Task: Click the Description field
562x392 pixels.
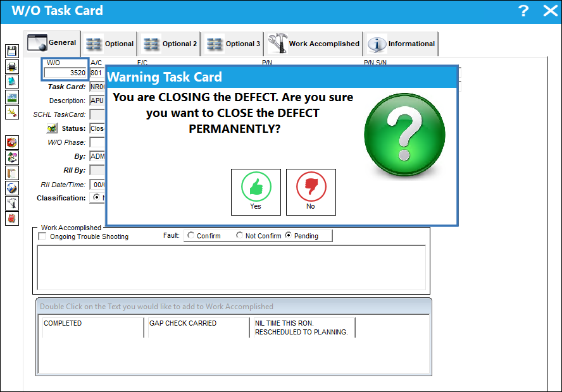Action: pyautogui.click(x=97, y=101)
